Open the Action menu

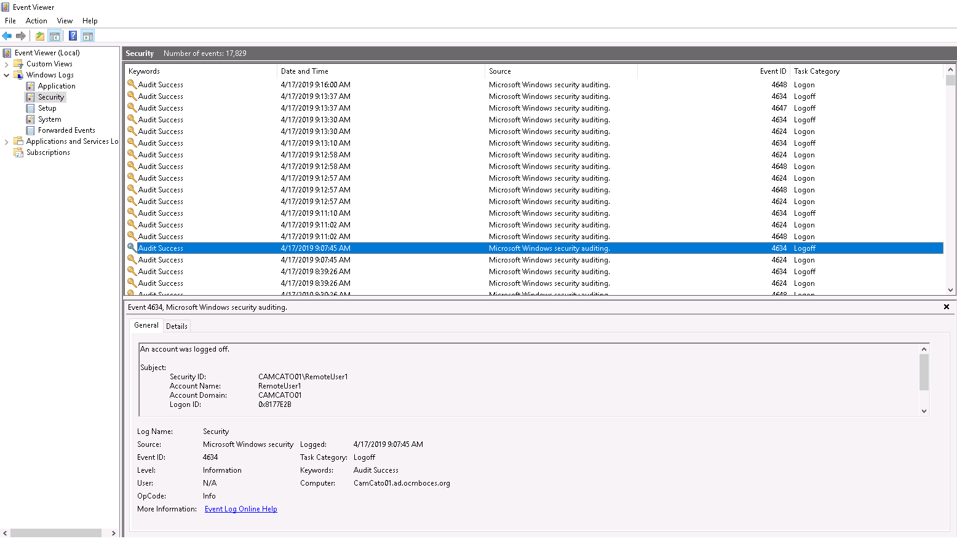click(36, 21)
